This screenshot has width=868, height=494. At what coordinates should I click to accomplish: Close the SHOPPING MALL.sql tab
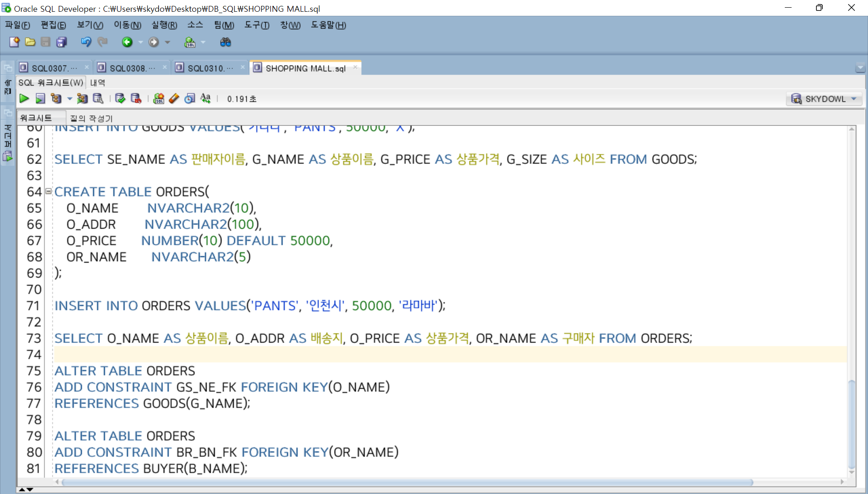(x=355, y=67)
